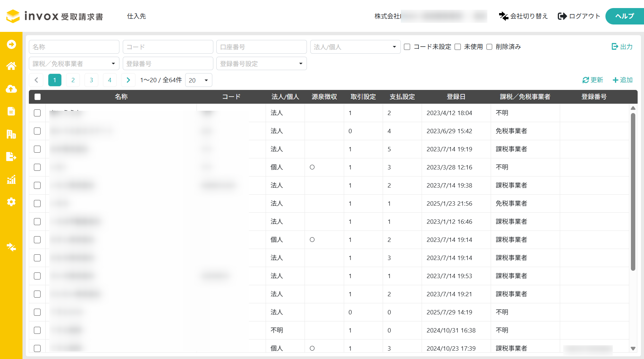Enable the コード未設定 checkbox
Screen dimensions: 644x359
[407, 47]
